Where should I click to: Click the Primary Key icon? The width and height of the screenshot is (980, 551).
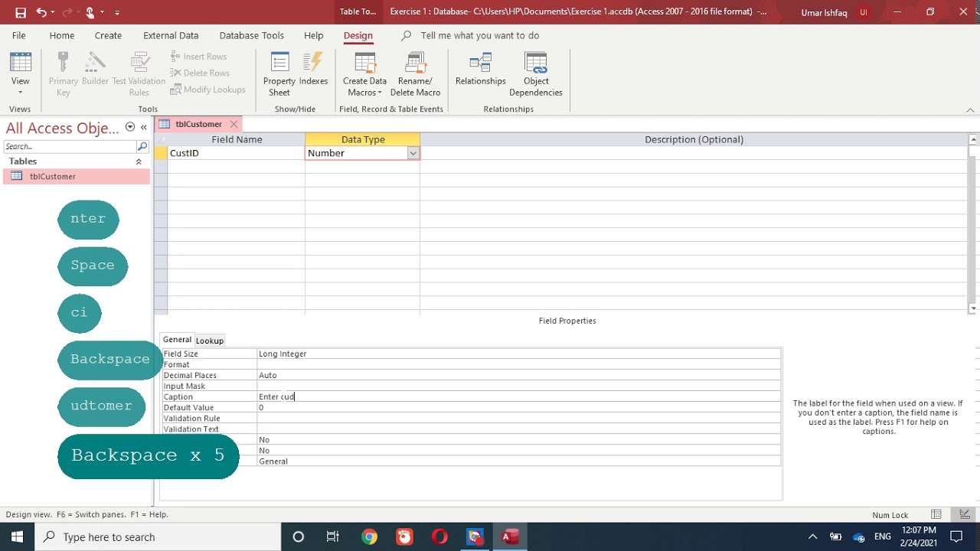64,74
